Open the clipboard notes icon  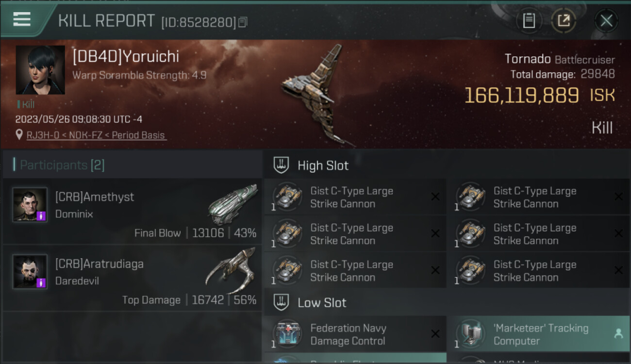pyautogui.click(x=529, y=21)
